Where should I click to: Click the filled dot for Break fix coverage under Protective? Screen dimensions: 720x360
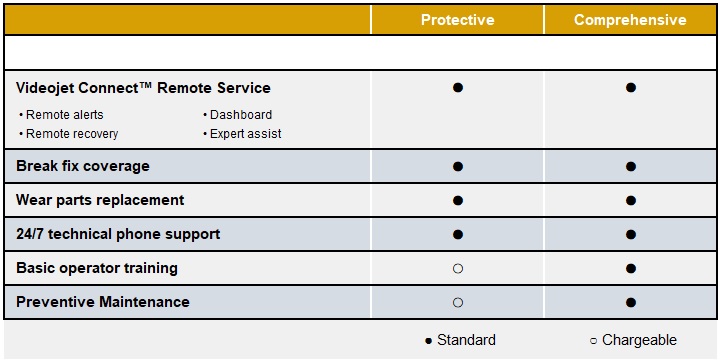click(x=457, y=166)
